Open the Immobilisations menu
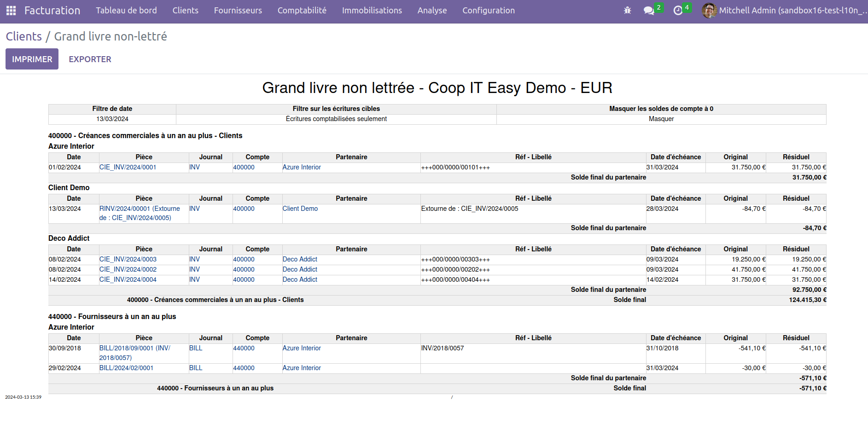The height and width of the screenshot is (430, 868). pos(372,10)
